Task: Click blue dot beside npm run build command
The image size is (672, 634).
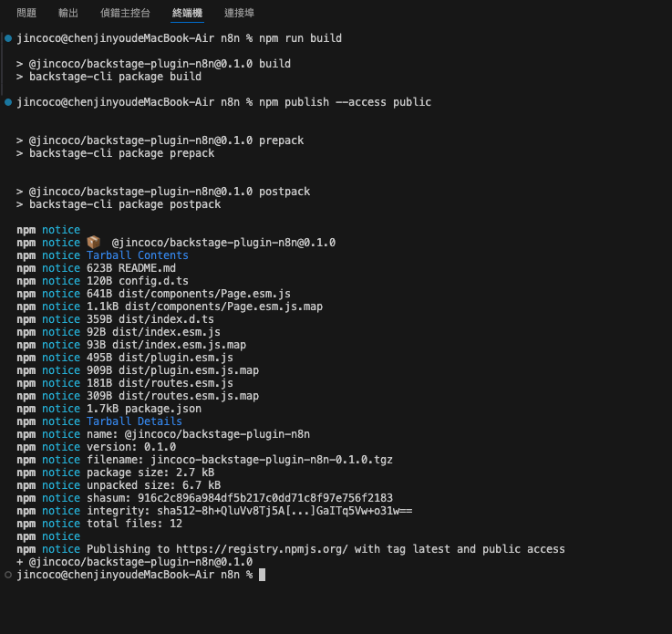Action: (8, 38)
